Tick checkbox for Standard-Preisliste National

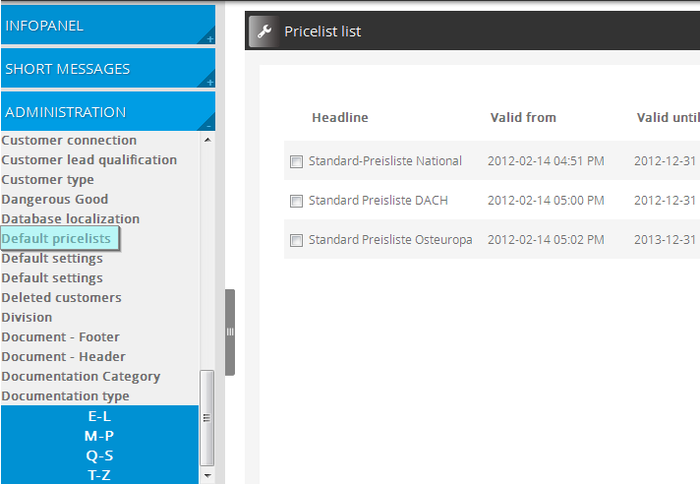(296, 161)
